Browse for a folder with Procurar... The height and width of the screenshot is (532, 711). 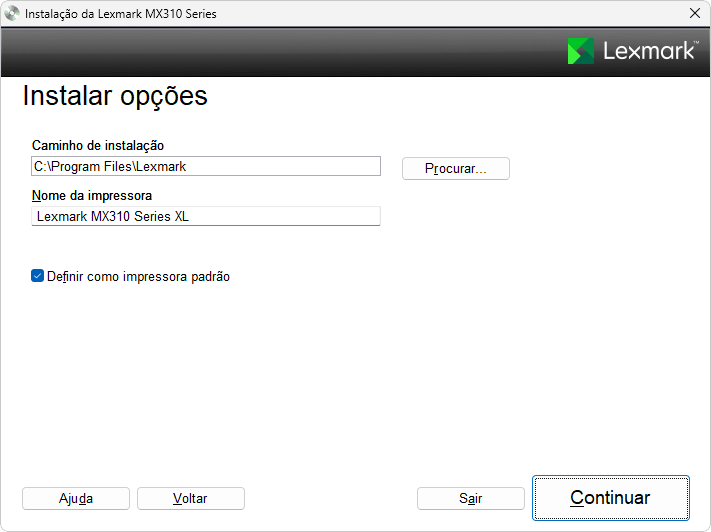(x=456, y=168)
